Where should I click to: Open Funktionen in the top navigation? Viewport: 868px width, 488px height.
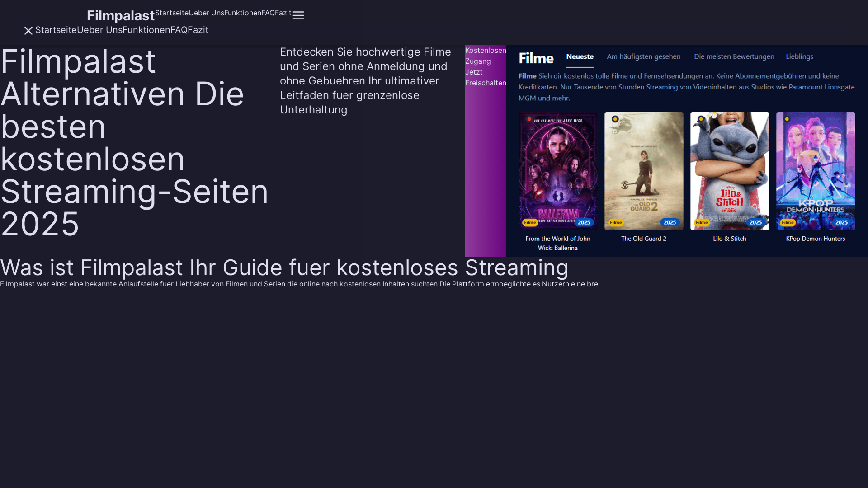tap(243, 13)
